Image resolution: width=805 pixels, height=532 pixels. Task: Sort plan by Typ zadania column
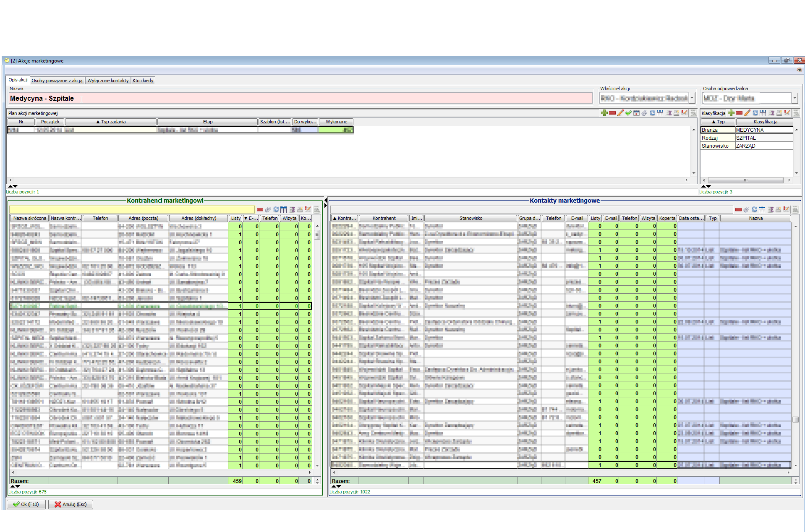pyautogui.click(x=111, y=122)
